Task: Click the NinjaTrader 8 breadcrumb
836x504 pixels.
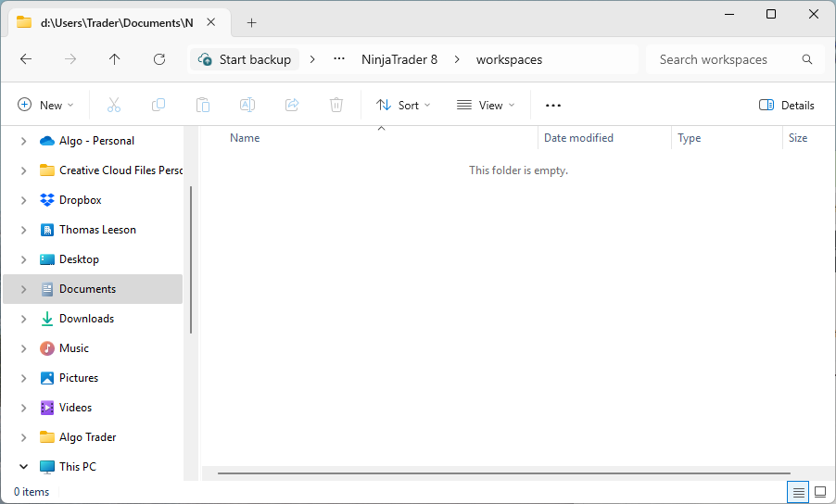Action: [x=399, y=59]
